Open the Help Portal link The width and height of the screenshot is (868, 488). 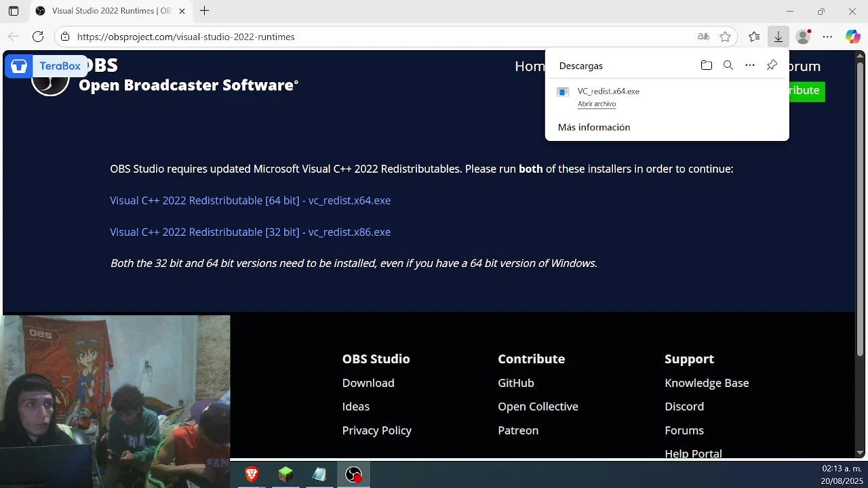click(x=693, y=453)
